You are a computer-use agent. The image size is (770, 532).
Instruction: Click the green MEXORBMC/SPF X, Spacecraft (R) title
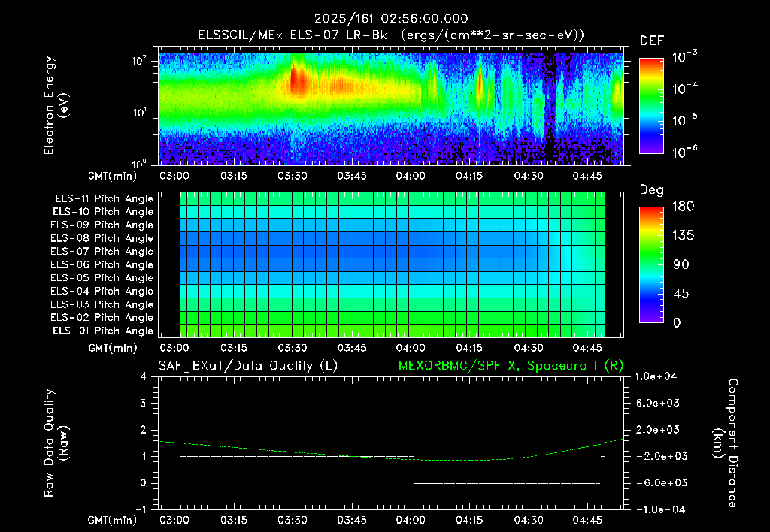tap(511, 366)
